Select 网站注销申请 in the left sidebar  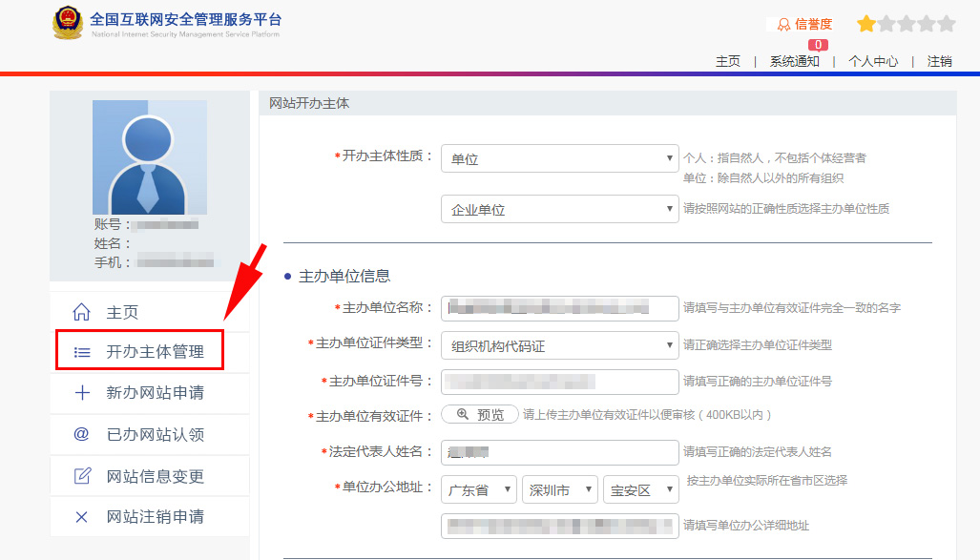(150, 517)
